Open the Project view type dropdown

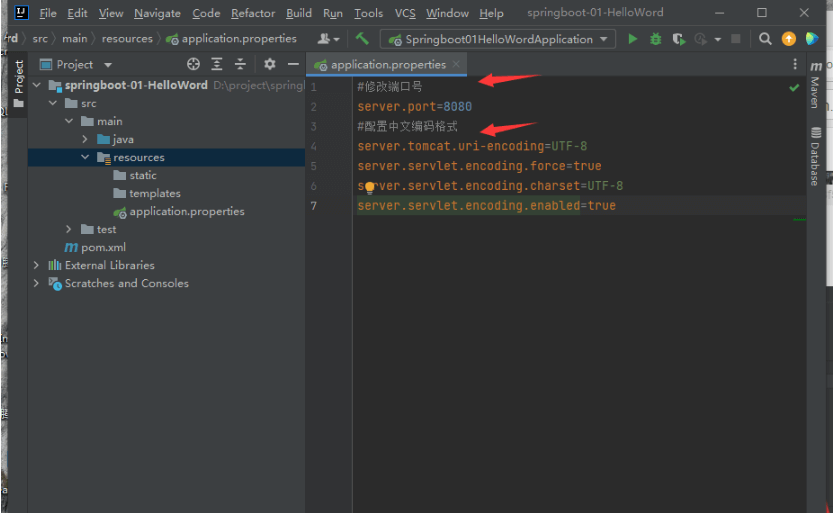point(108,65)
